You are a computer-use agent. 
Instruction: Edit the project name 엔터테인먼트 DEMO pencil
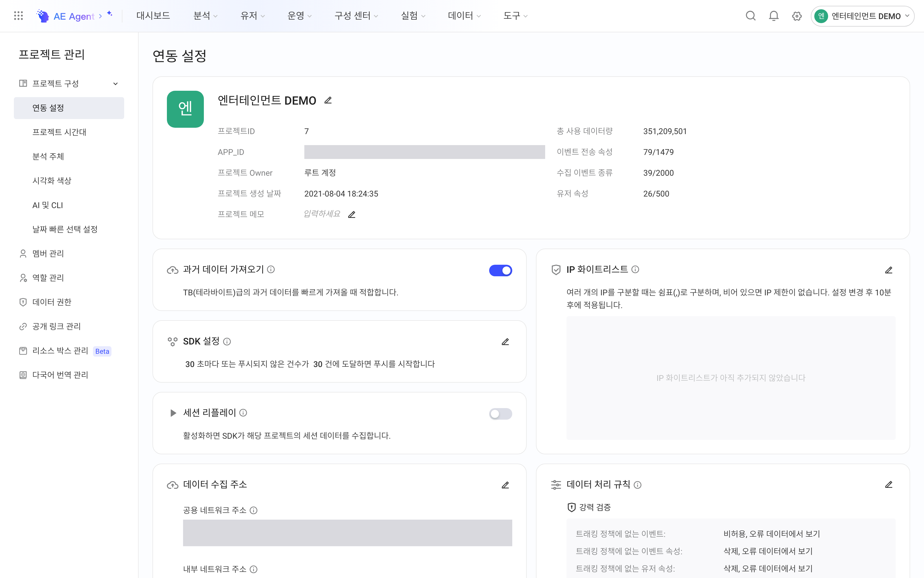[x=328, y=101]
